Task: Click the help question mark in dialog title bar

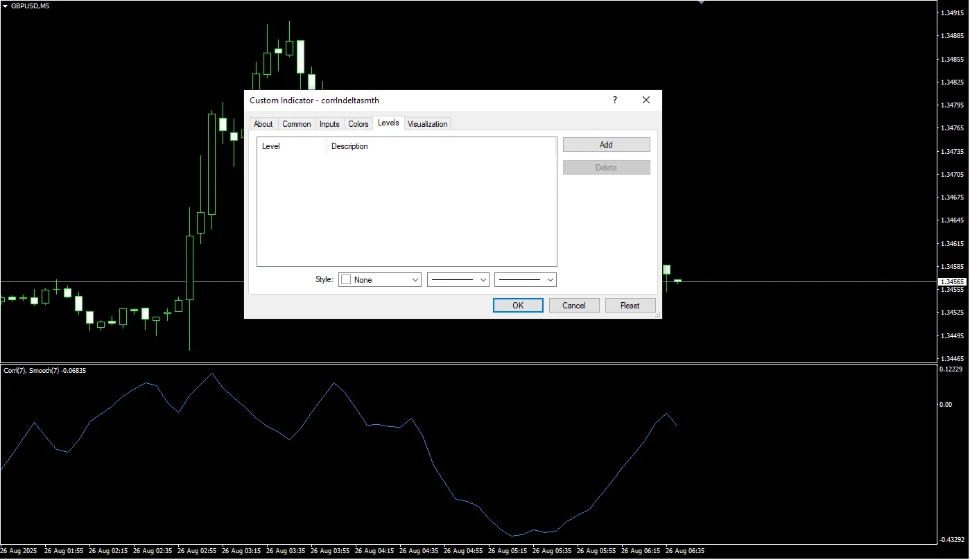Action: tap(614, 100)
